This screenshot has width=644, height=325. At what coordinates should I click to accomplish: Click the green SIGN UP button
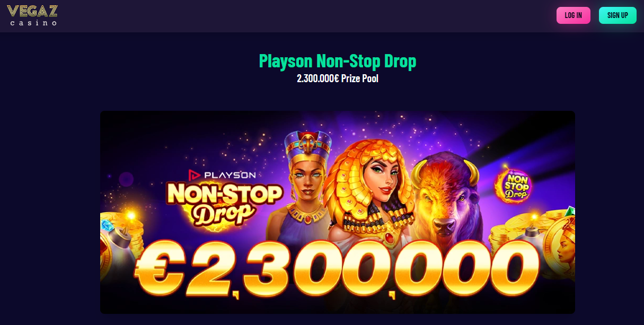pyautogui.click(x=617, y=15)
